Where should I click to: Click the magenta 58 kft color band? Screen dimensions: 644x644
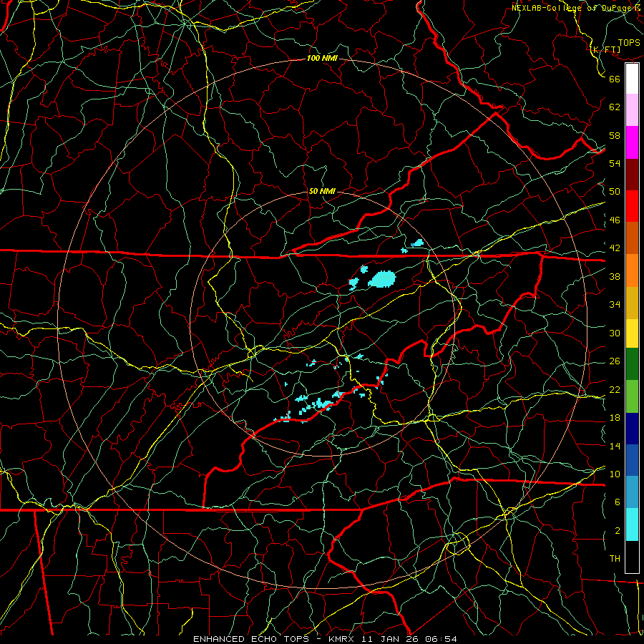[x=632, y=142]
